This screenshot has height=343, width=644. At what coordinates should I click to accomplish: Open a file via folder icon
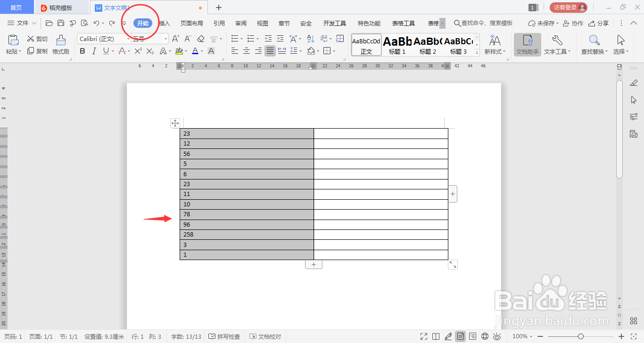coord(49,23)
